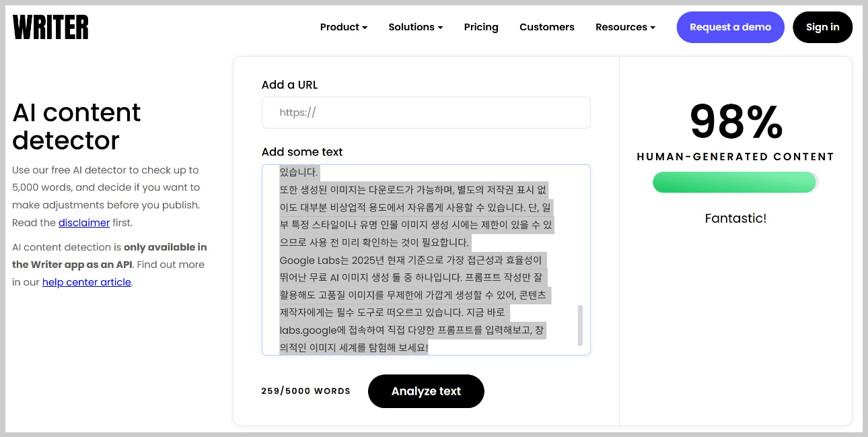868x437 pixels.
Task: Click the HUMAN-GENERATED CONTENT label
Action: click(735, 156)
